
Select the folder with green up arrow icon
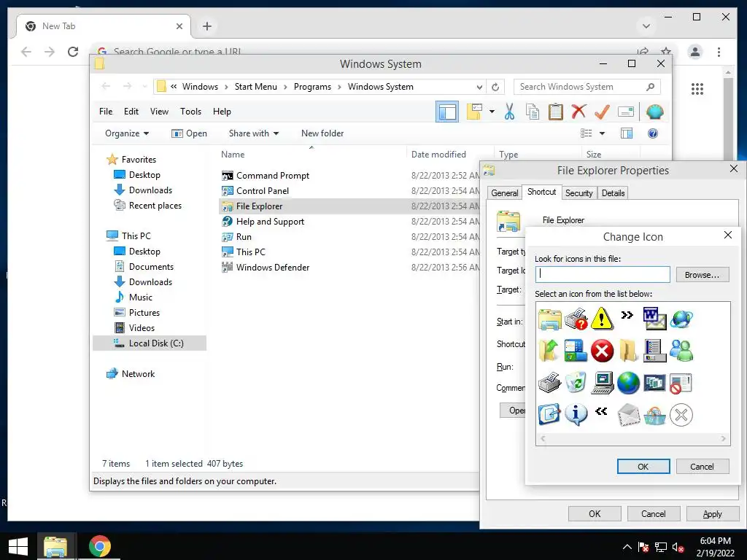coord(549,351)
